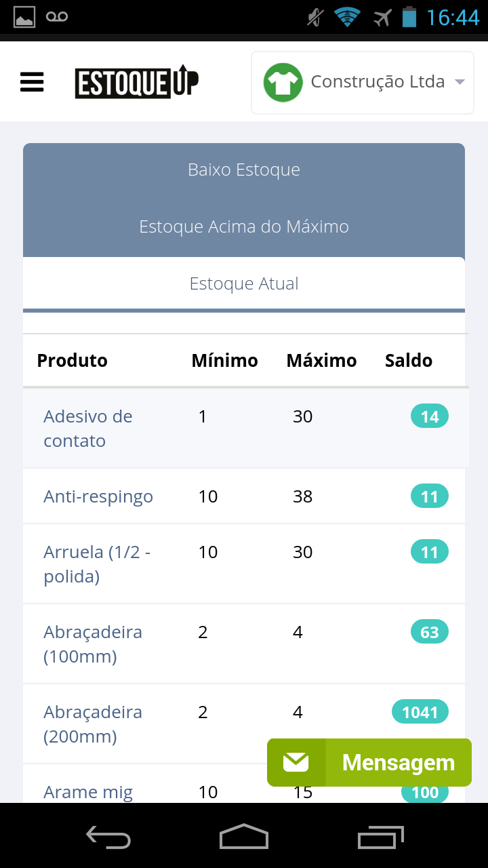Sort by the Saldo column header
Viewport: 488px width, 868px height.
pos(409,360)
